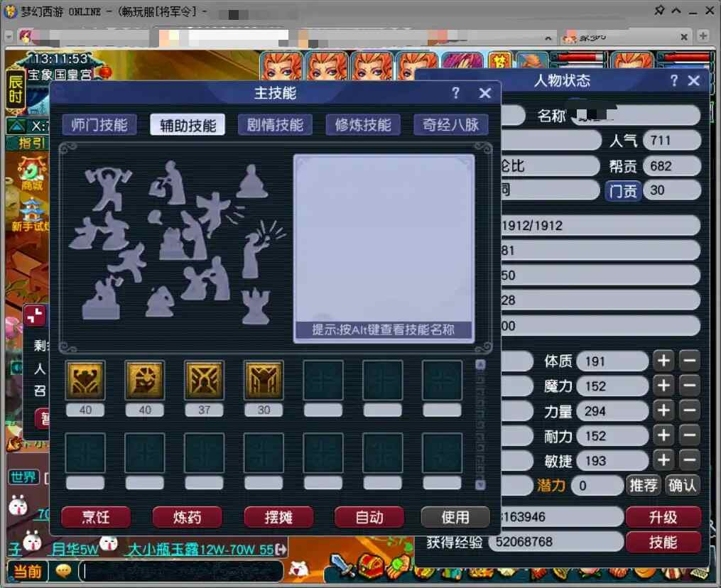Click the chat input field
Viewport: 721px width, 588px height.
pos(182,571)
